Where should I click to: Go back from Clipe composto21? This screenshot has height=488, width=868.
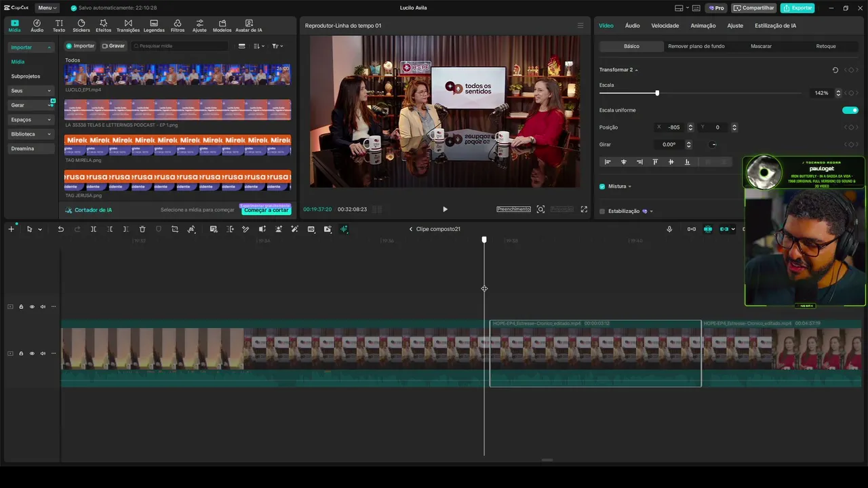point(411,229)
